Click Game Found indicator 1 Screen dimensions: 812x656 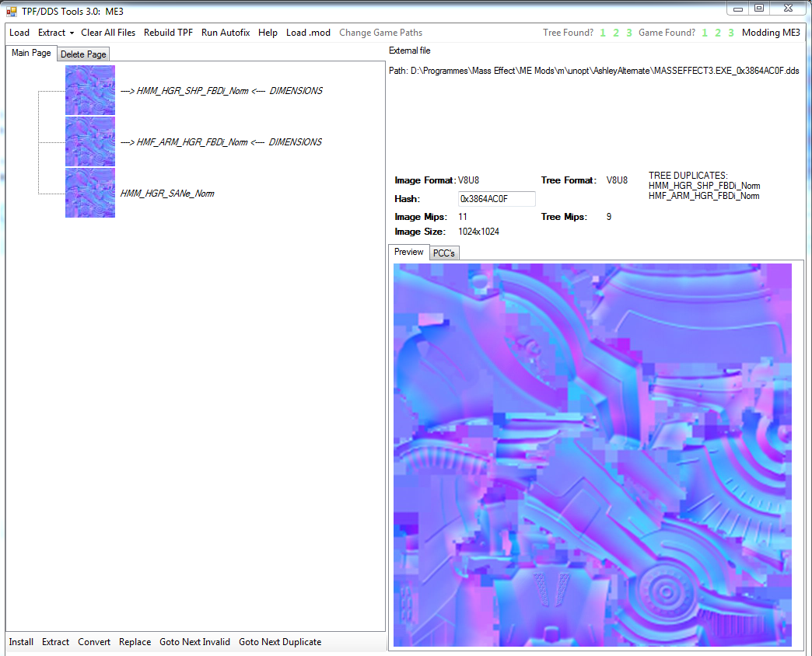705,33
